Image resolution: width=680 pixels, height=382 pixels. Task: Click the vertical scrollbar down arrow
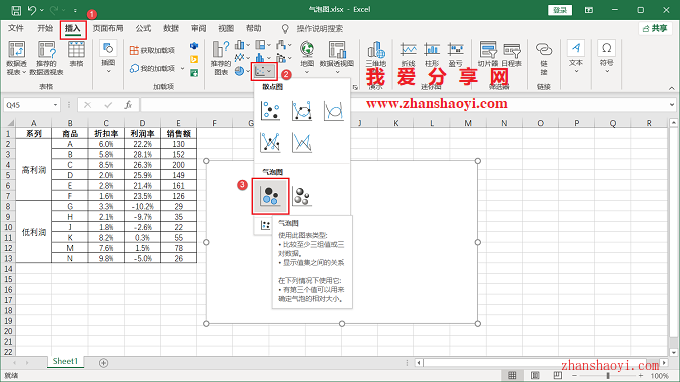(x=673, y=352)
